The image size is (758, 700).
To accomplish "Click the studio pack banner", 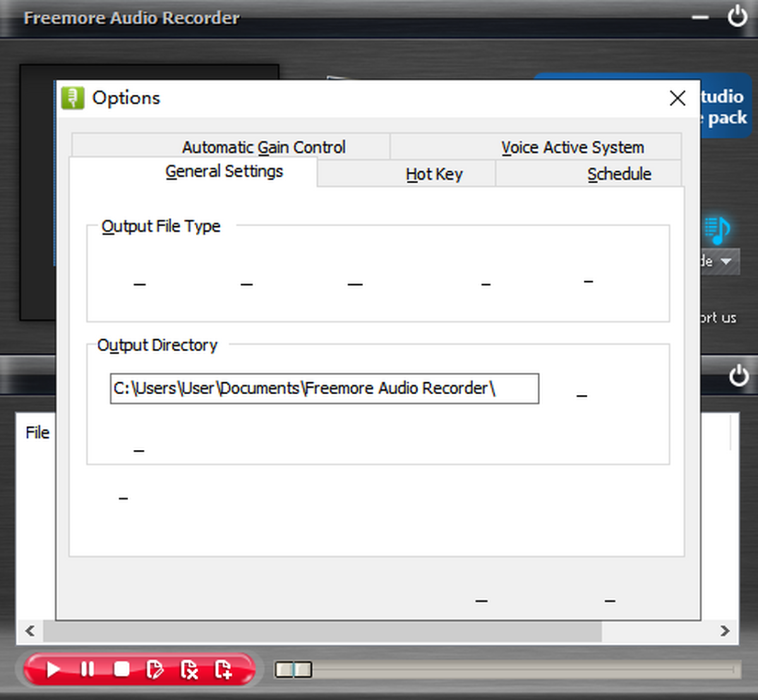I will [x=726, y=106].
